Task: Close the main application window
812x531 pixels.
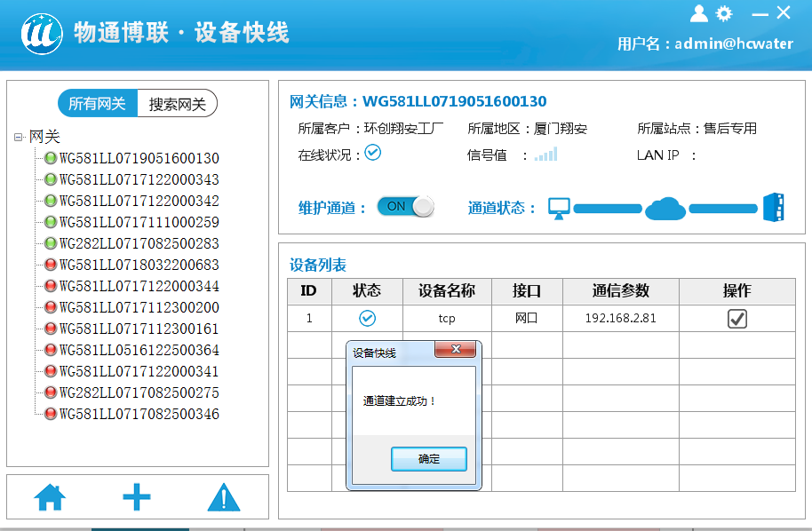Action: (784, 12)
